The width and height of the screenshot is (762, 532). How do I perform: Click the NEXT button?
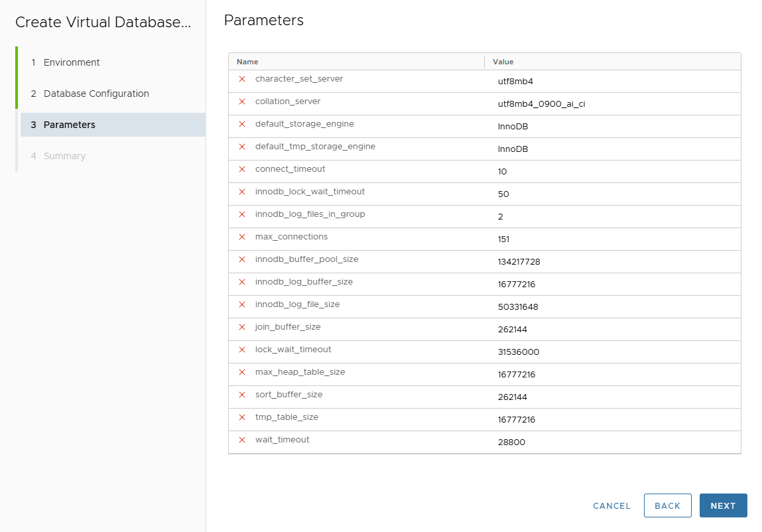pos(723,505)
